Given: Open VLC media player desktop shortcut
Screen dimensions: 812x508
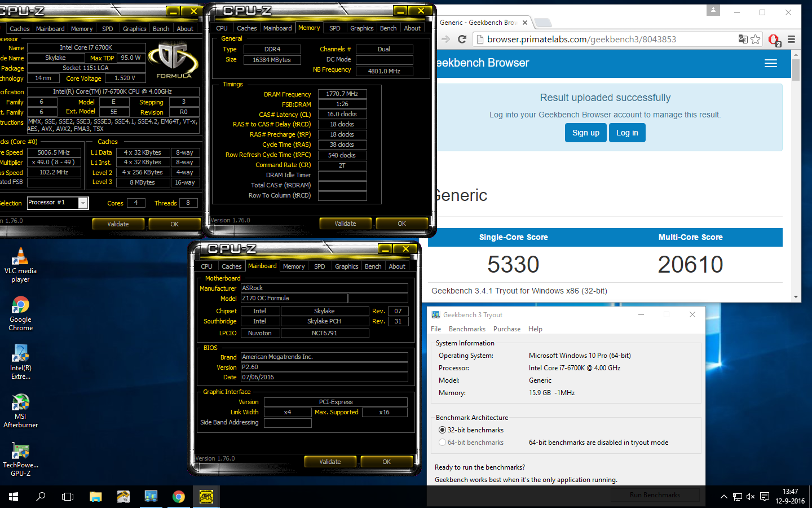Looking at the screenshot, I should [x=20, y=265].
